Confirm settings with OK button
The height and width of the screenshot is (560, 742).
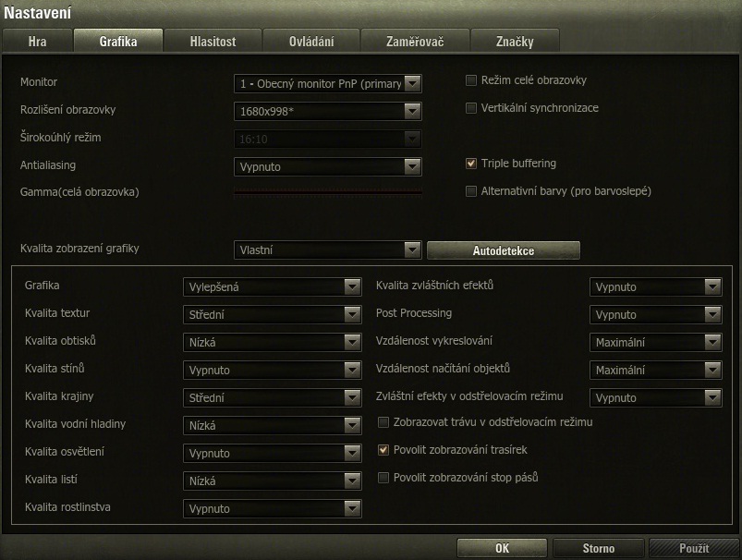[502, 548]
